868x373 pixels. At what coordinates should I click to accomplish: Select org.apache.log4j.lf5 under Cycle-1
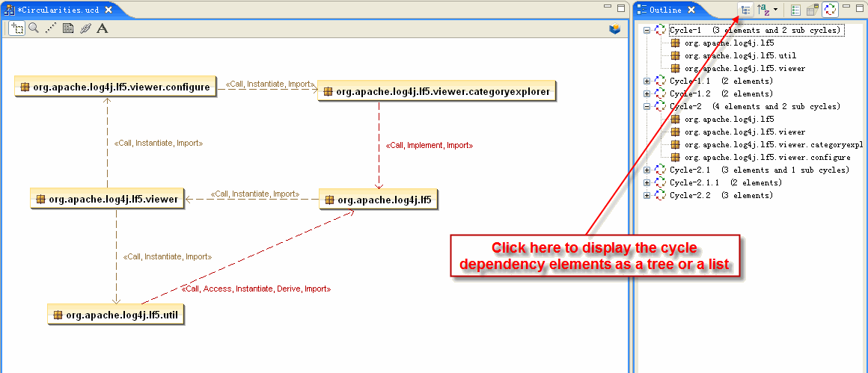(729, 43)
